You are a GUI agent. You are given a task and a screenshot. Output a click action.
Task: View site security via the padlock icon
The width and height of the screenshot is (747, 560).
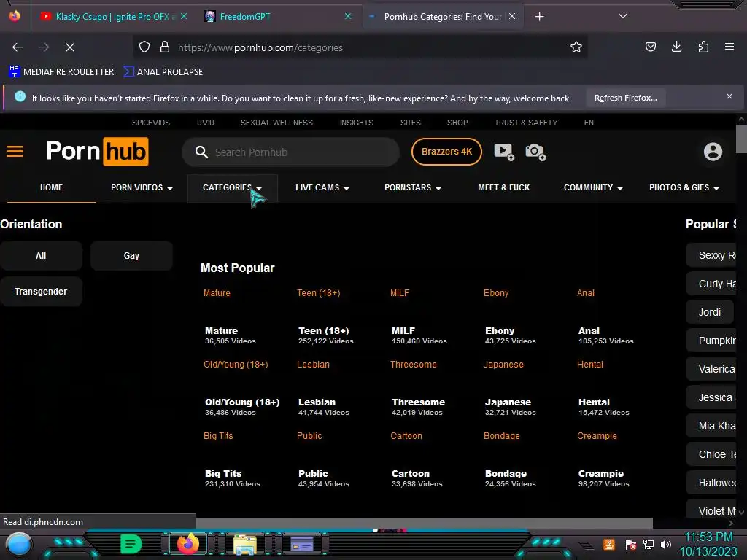(x=165, y=47)
